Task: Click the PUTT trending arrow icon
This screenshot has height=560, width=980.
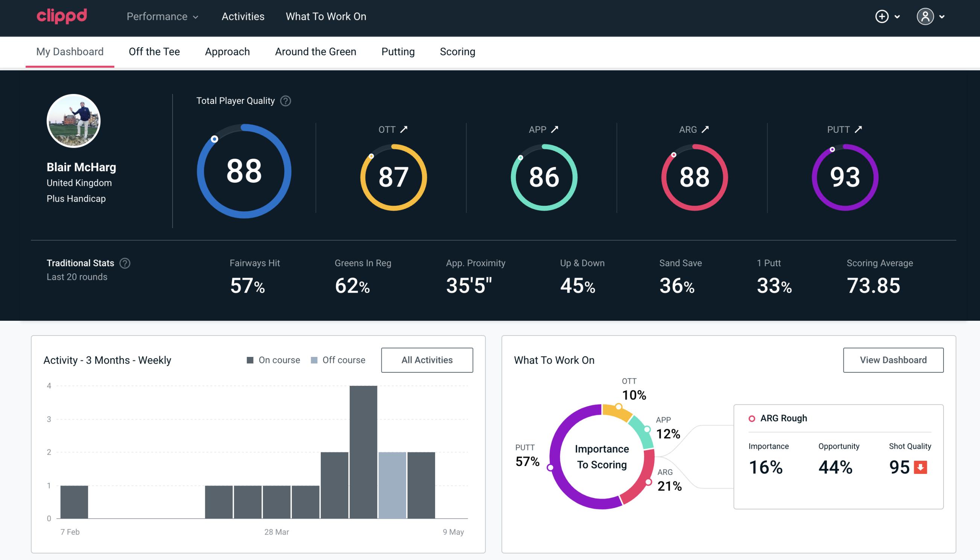Action: click(860, 129)
